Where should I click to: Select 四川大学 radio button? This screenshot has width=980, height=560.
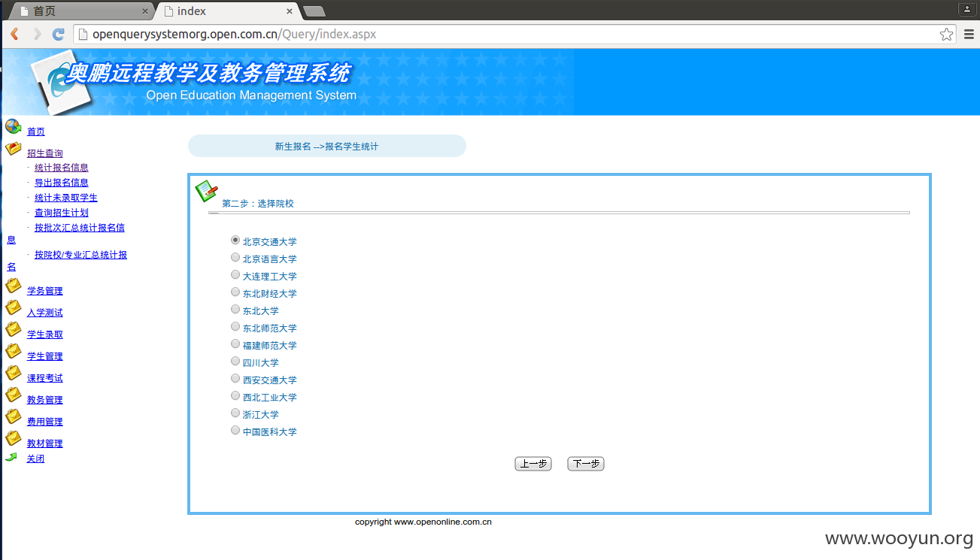(x=235, y=362)
